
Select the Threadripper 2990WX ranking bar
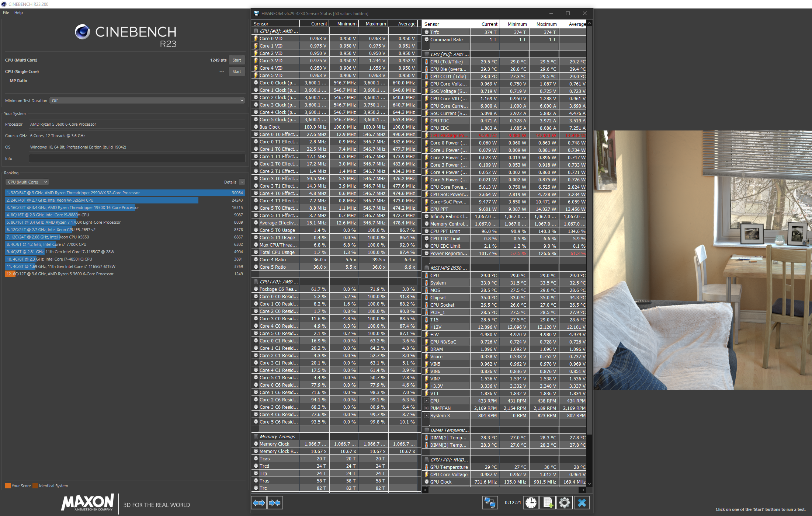click(125, 193)
